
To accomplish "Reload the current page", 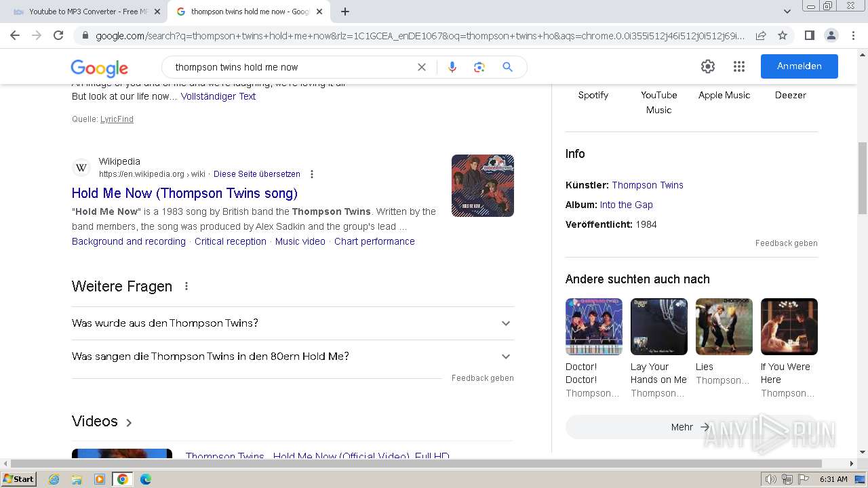I will (58, 35).
